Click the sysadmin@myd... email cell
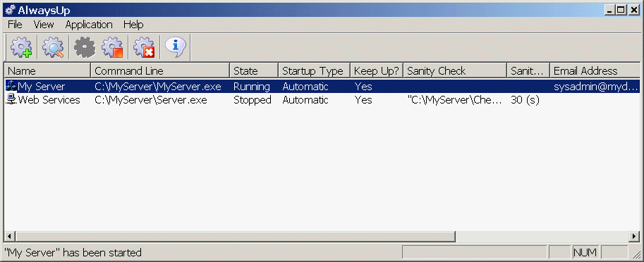Viewport: 644px width, 262px height. (x=596, y=87)
